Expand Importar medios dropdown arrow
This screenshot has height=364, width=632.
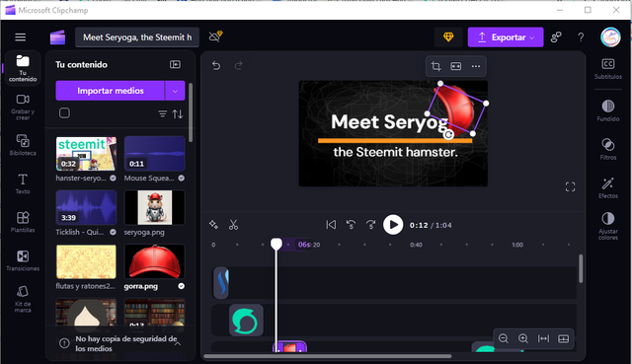pos(175,91)
